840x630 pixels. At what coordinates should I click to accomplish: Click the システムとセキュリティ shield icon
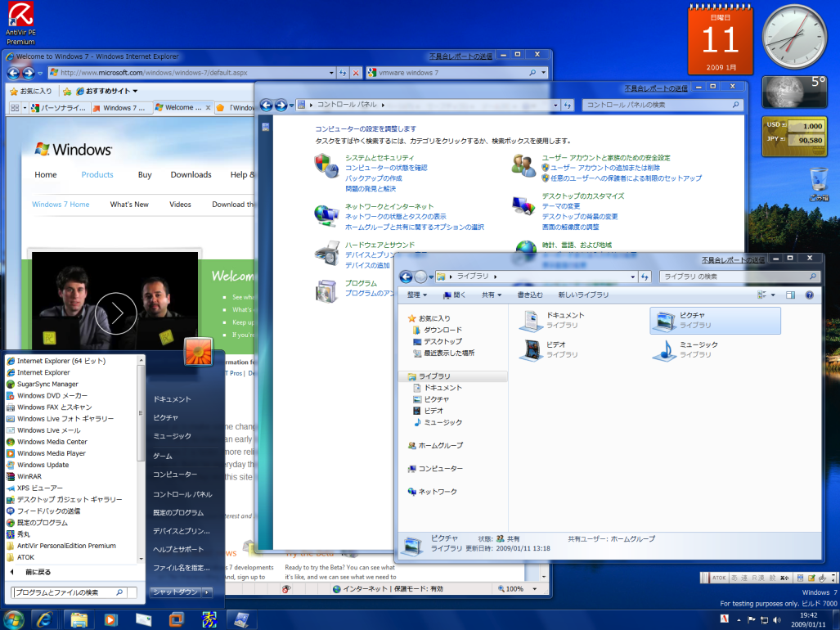[x=326, y=165]
